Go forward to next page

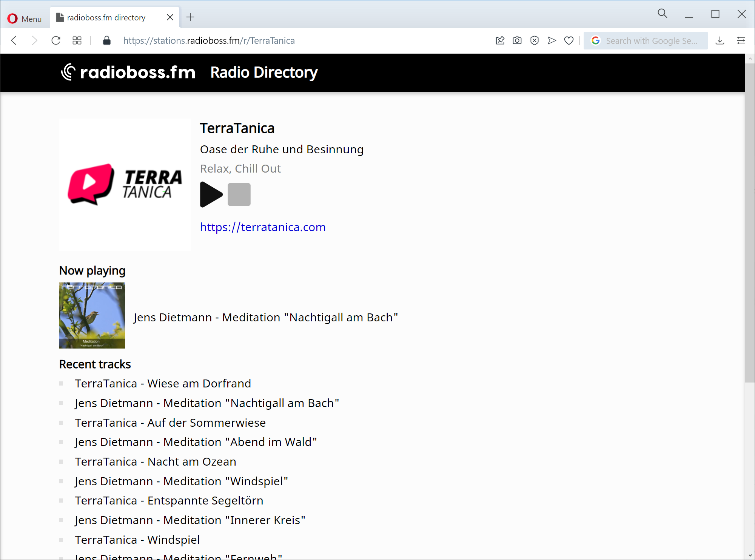(x=35, y=40)
